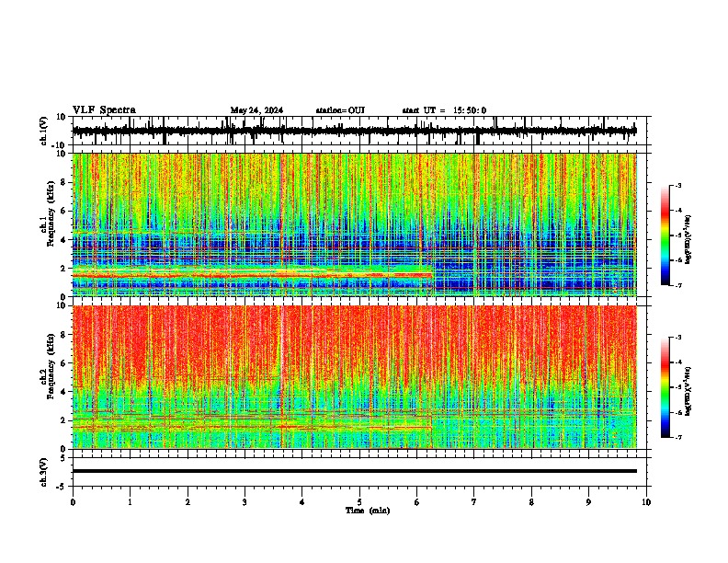Click time axis tick label '5'

click(359, 502)
